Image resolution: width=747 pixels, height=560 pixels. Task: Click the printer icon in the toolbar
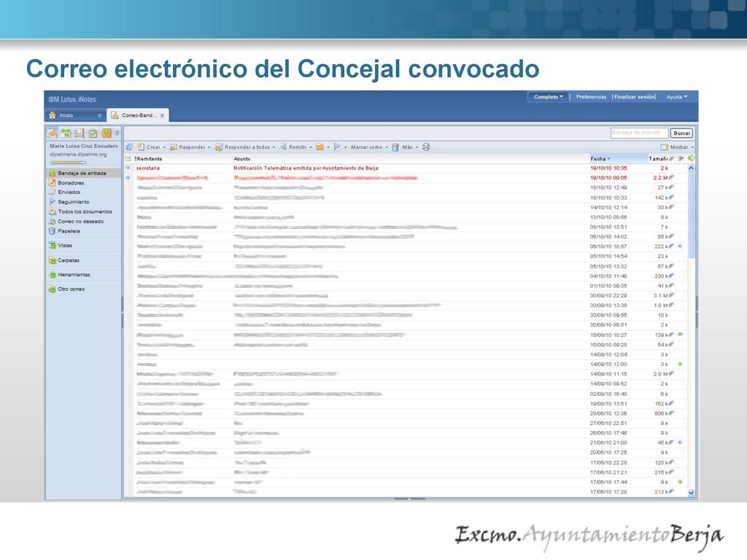point(426,147)
